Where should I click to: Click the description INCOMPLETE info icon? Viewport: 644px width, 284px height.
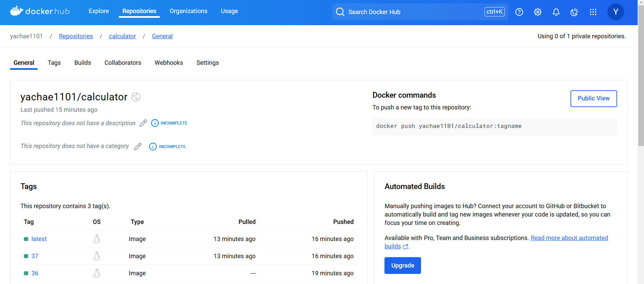(155, 123)
